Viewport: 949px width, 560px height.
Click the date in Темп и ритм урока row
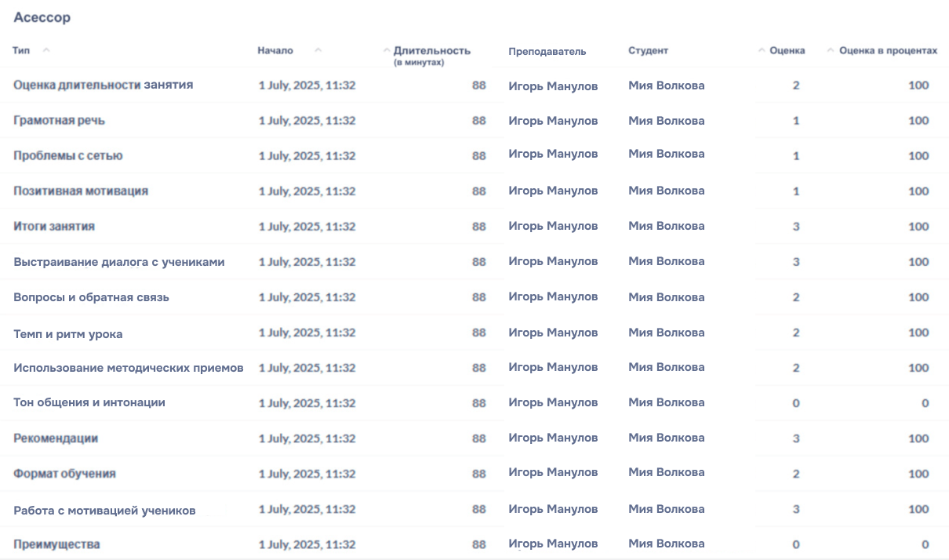click(x=307, y=333)
